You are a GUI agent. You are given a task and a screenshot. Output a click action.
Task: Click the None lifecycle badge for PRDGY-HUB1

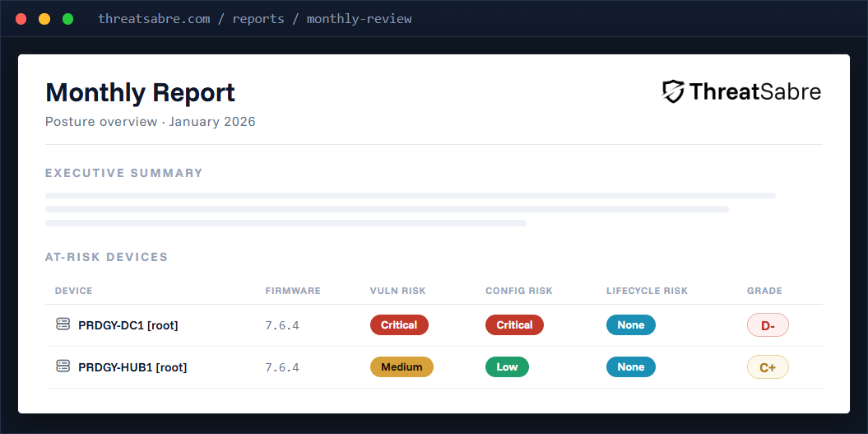(x=631, y=367)
